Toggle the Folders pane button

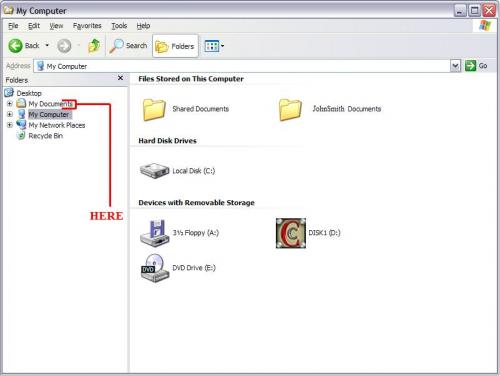point(175,46)
